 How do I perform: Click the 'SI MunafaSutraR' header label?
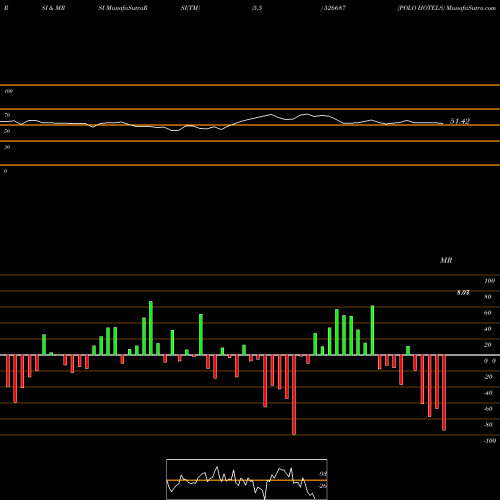coord(123,8)
